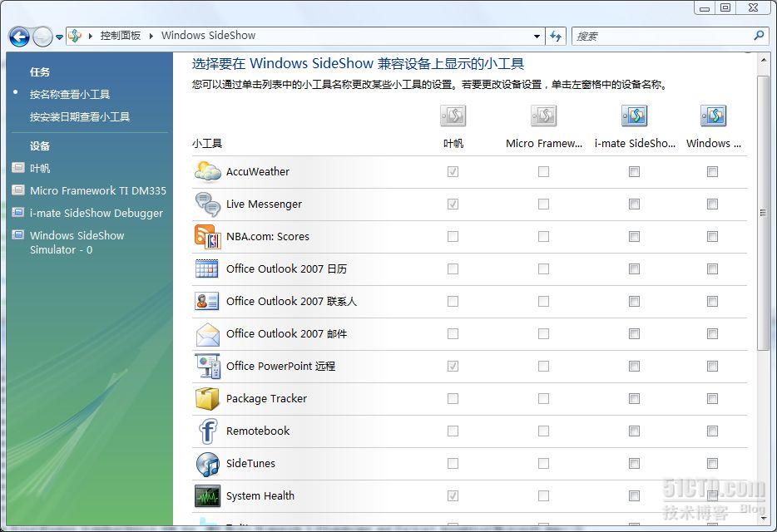Click the Back navigation arrow button
Image resolution: width=777 pixels, height=532 pixels.
19,37
